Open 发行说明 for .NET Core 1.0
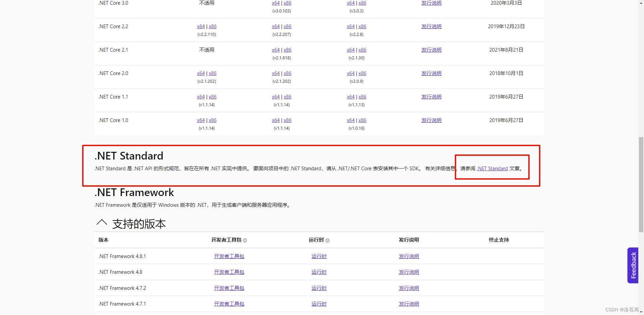 431,120
